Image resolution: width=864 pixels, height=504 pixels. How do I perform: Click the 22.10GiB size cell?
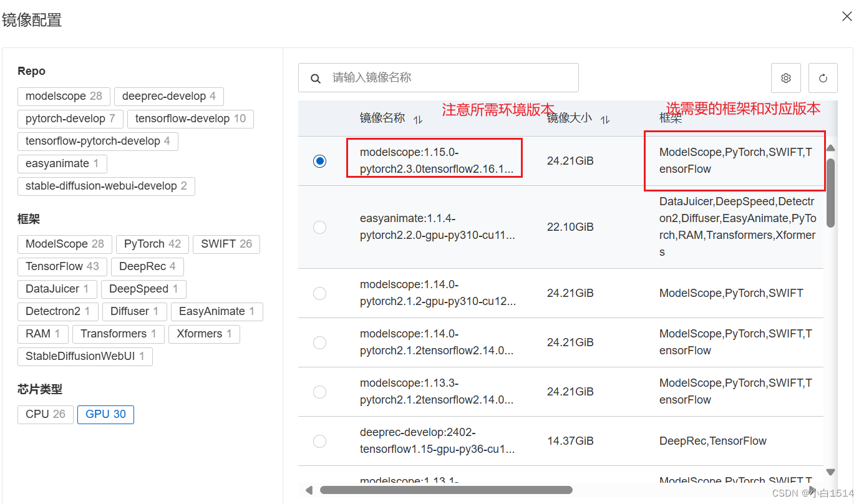click(x=570, y=227)
